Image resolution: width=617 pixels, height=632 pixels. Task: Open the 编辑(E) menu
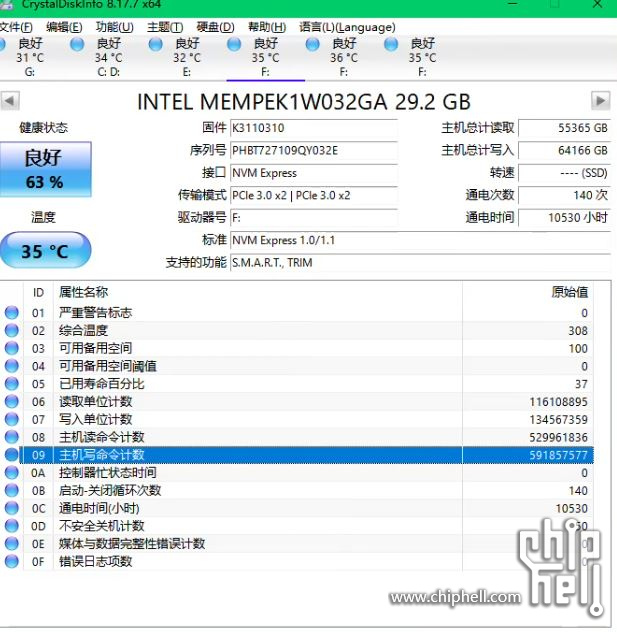(64, 27)
